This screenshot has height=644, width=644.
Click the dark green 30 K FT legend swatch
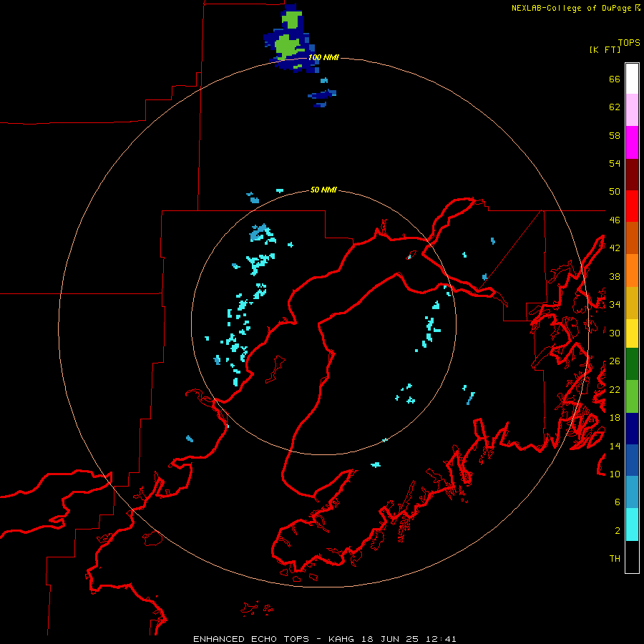click(x=632, y=364)
